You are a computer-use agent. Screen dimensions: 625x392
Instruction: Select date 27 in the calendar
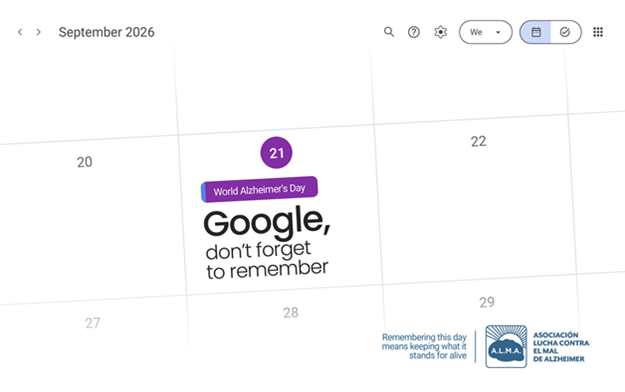point(92,323)
